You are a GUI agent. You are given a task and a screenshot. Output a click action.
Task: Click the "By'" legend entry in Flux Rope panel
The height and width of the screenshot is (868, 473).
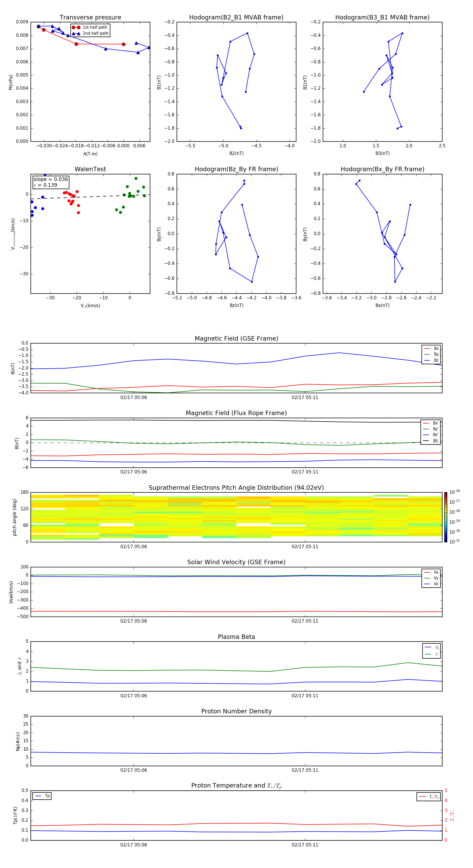pyautogui.click(x=431, y=429)
